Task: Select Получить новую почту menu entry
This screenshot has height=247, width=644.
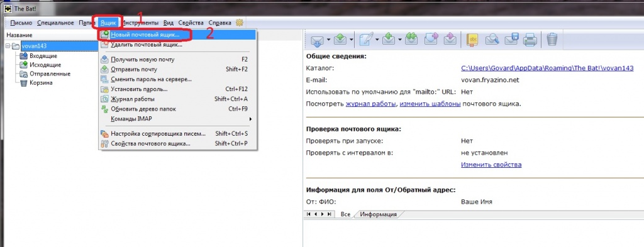Action: (x=177, y=60)
